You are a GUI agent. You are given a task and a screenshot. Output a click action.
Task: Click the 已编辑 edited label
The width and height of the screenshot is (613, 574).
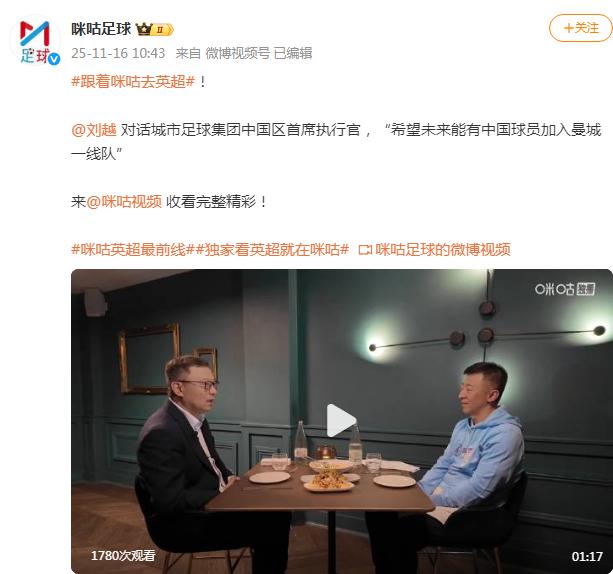click(293, 53)
